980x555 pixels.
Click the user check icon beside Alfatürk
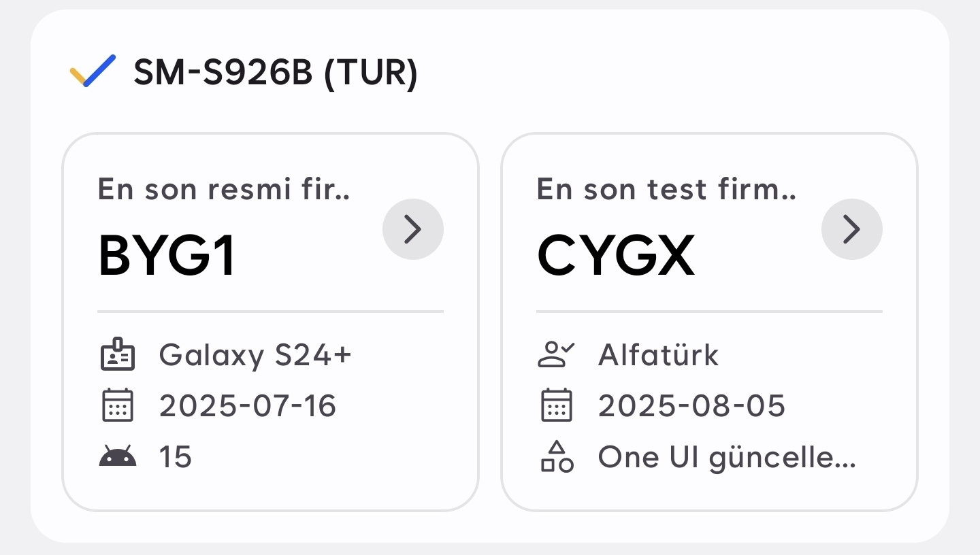[557, 354]
